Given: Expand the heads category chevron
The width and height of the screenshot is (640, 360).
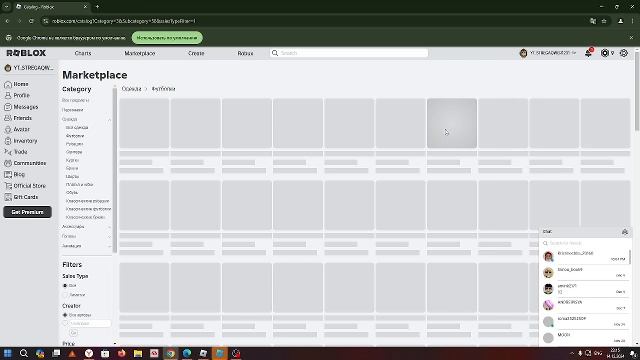Looking at the screenshot, I should 109,236.
